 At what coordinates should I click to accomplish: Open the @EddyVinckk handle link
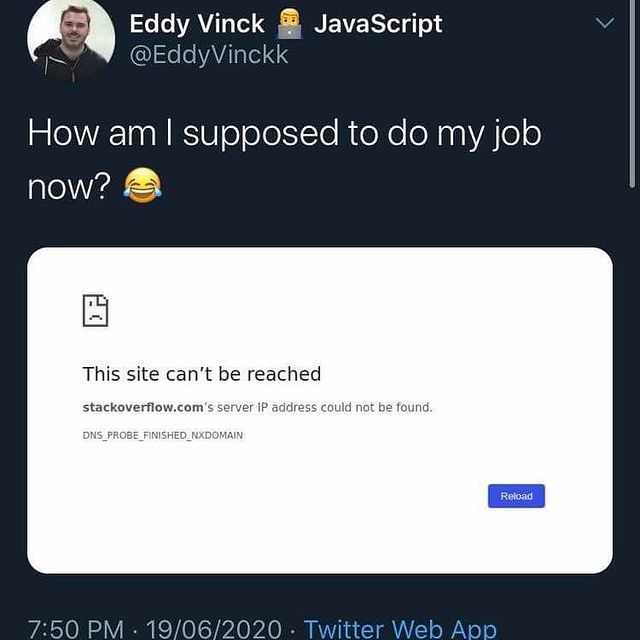pos(209,55)
